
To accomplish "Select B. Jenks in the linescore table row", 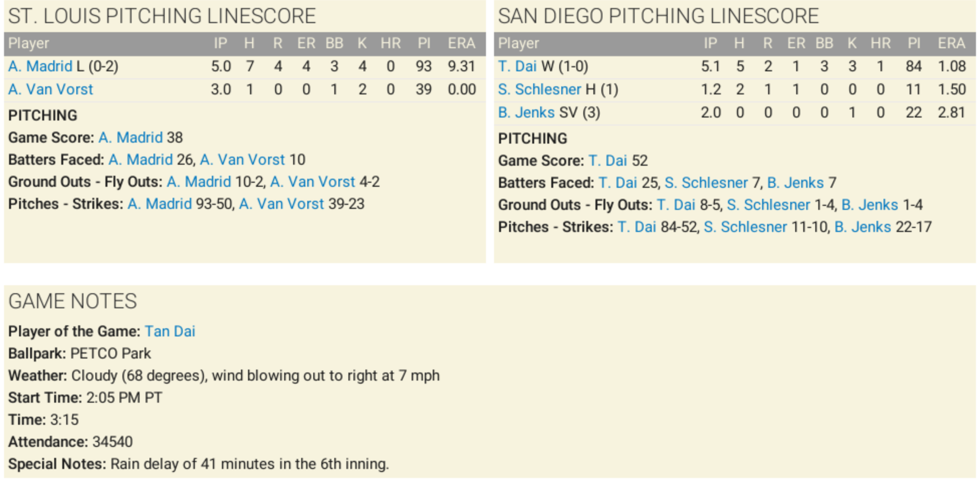I will tap(526, 112).
